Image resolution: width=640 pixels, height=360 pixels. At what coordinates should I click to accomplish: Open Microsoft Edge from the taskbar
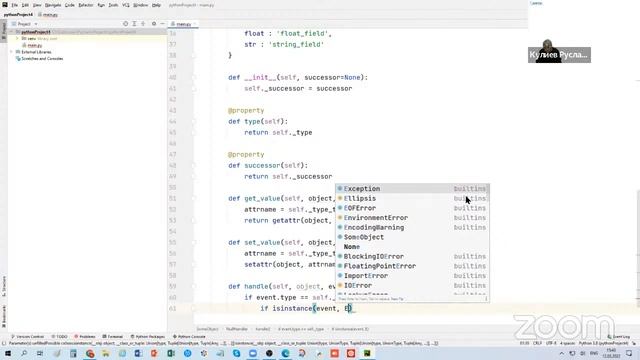pos(285,353)
